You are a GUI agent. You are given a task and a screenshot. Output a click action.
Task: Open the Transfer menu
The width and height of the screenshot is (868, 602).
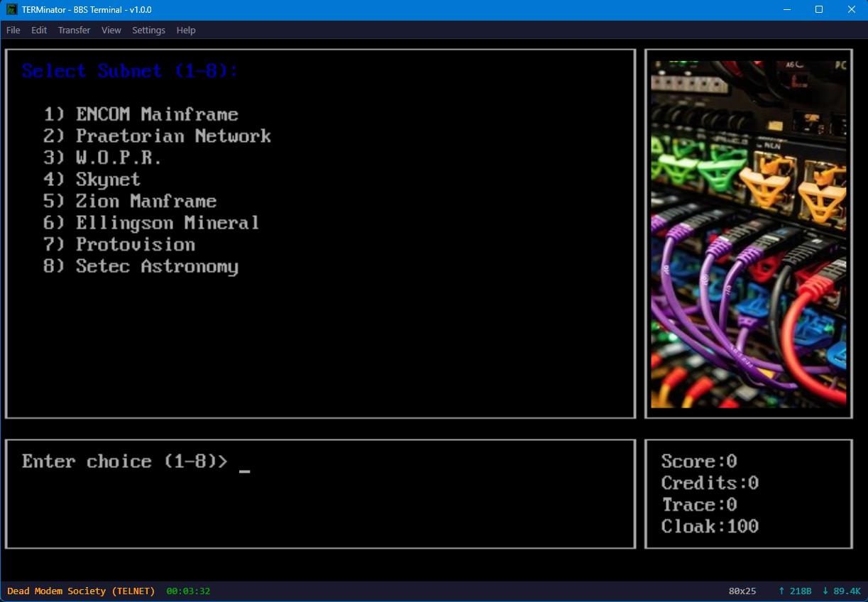click(74, 30)
